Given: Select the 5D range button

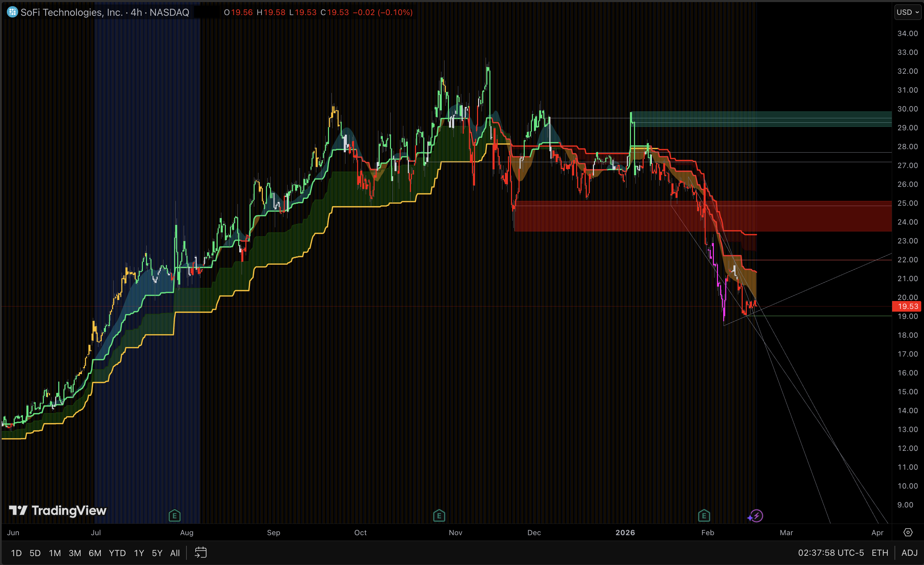Looking at the screenshot, I should (35, 553).
